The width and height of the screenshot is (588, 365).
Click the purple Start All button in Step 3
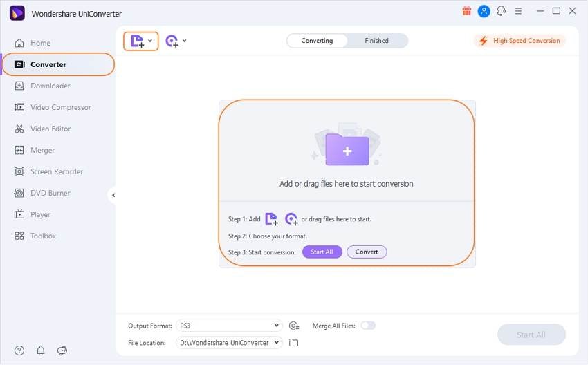pos(322,252)
